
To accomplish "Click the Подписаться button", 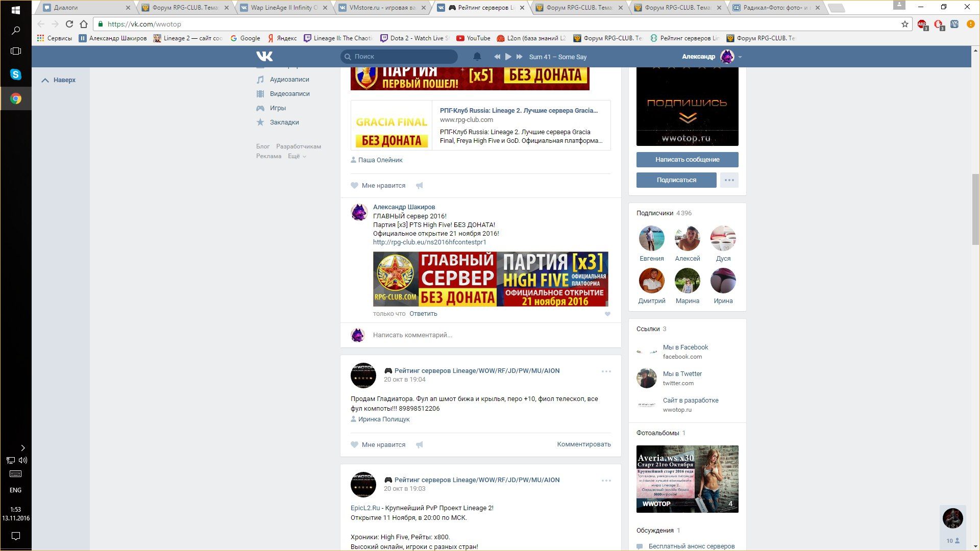I will pos(676,180).
